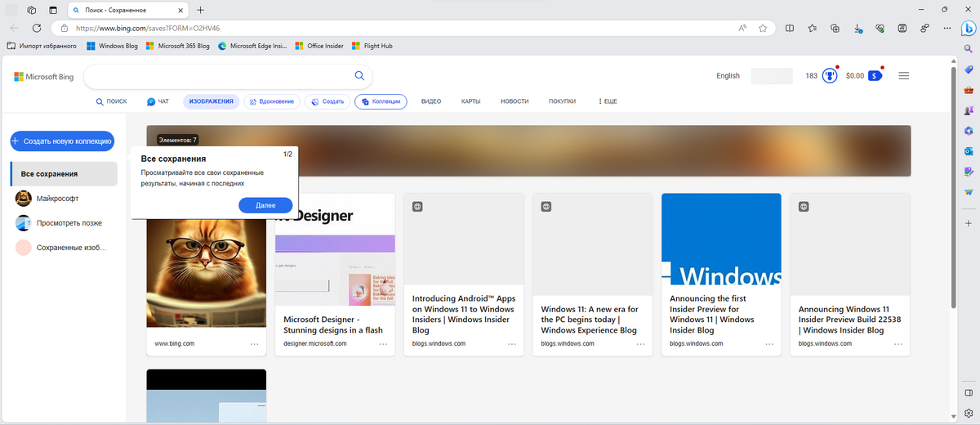
Task: Expand the ЕЩЕ menu
Action: pos(608,101)
